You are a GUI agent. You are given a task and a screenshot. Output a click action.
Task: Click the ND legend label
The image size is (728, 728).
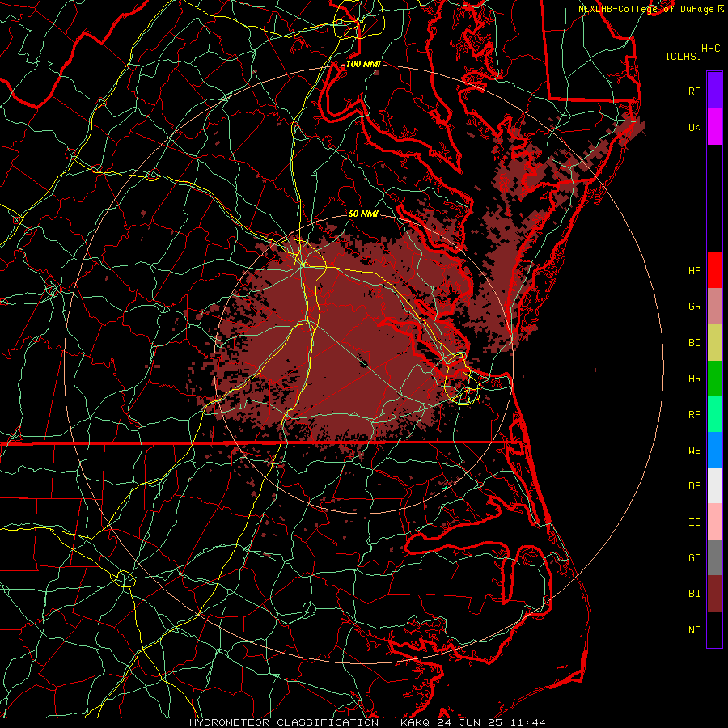click(x=695, y=630)
